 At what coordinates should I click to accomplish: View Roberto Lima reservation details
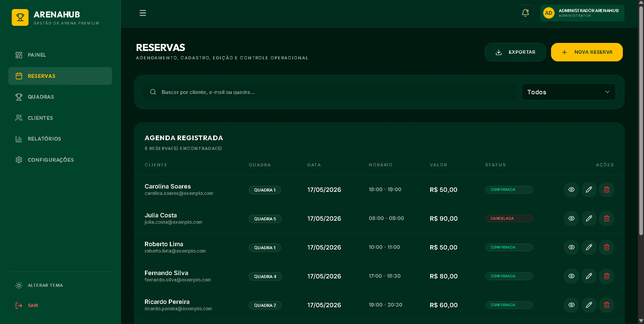(x=571, y=247)
